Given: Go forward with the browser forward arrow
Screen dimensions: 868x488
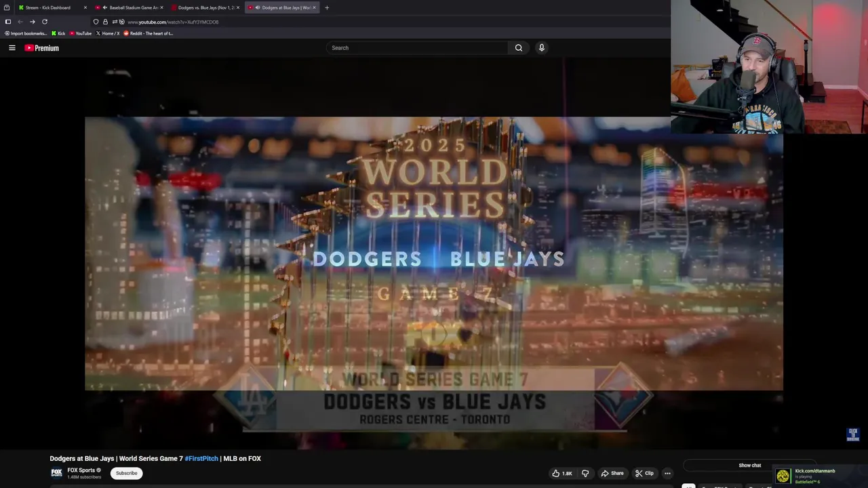Looking at the screenshot, I should (32, 22).
